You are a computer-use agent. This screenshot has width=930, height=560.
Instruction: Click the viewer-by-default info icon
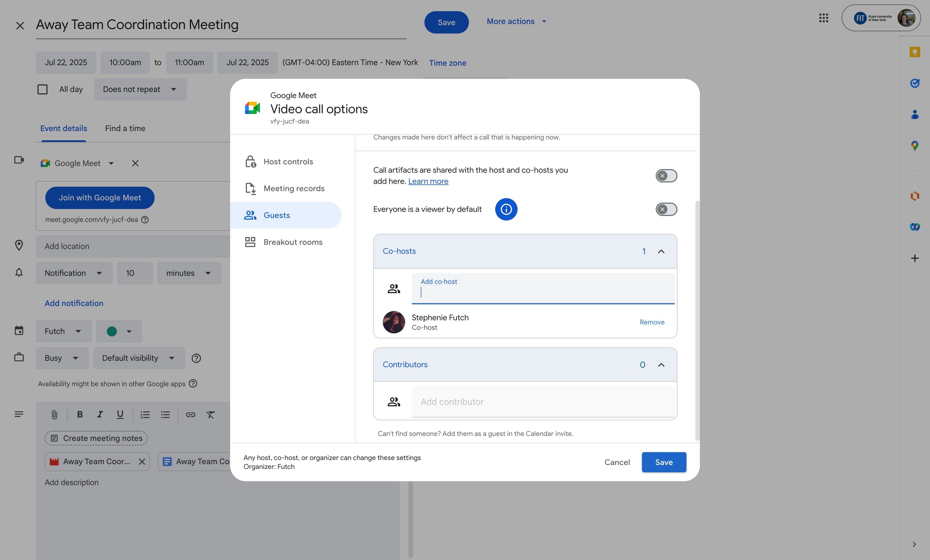click(x=506, y=209)
